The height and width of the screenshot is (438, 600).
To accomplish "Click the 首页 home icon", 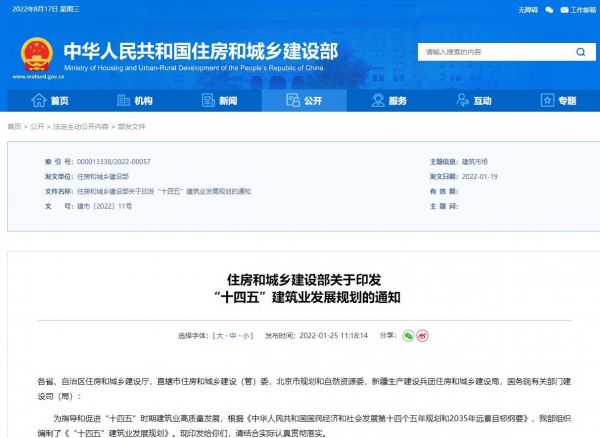I will [x=39, y=101].
